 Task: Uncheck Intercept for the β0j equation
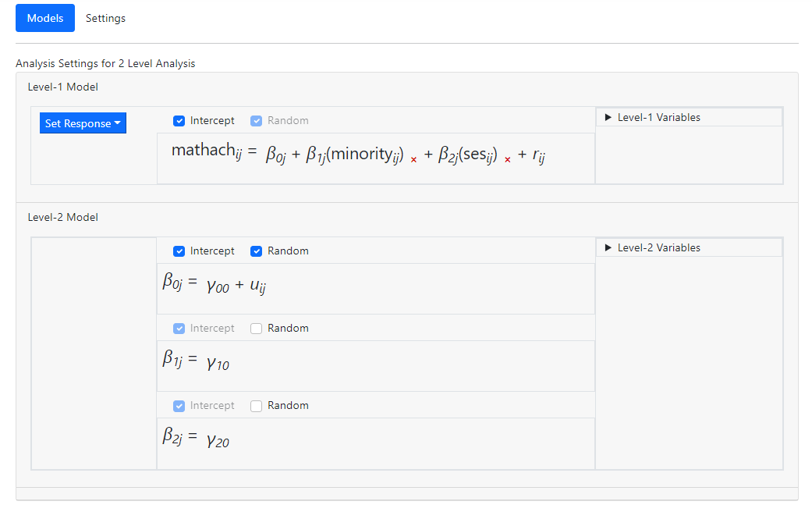(179, 251)
